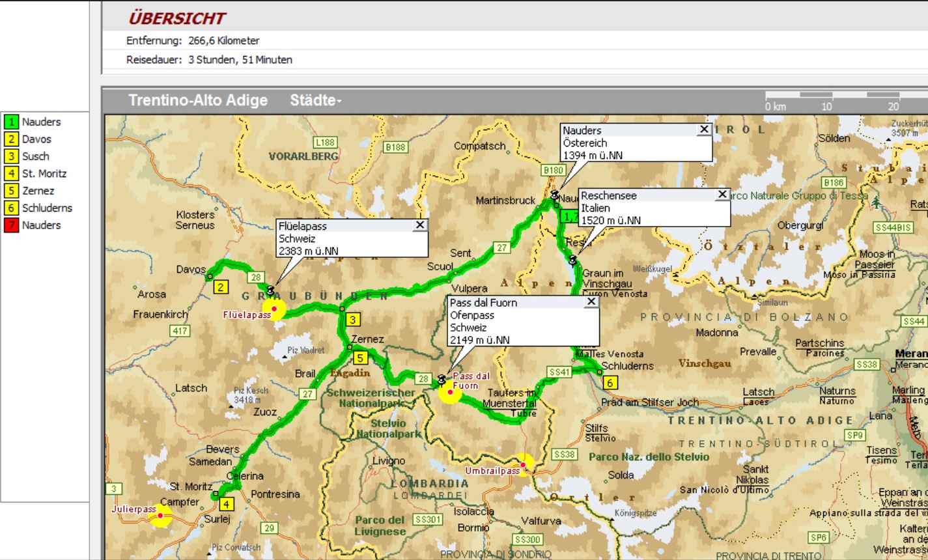The height and width of the screenshot is (560, 928).
Task: Click waypoint marker 6 at Schluderns on map
Action: click(610, 383)
